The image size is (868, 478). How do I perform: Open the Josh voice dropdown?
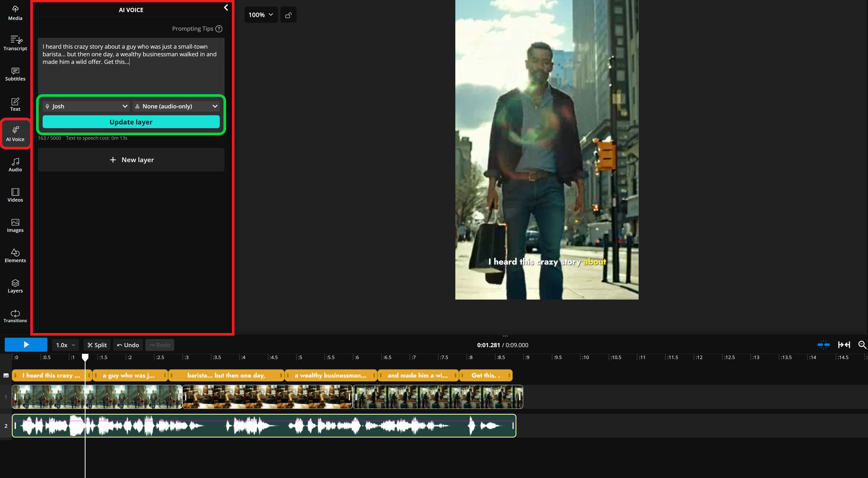click(x=85, y=106)
